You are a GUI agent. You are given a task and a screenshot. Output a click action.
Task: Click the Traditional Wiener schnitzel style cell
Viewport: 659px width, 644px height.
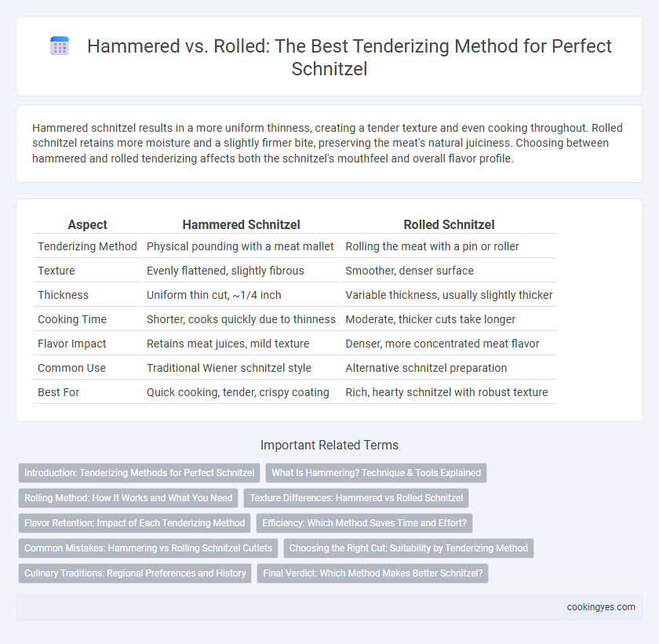click(x=228, y=368)
